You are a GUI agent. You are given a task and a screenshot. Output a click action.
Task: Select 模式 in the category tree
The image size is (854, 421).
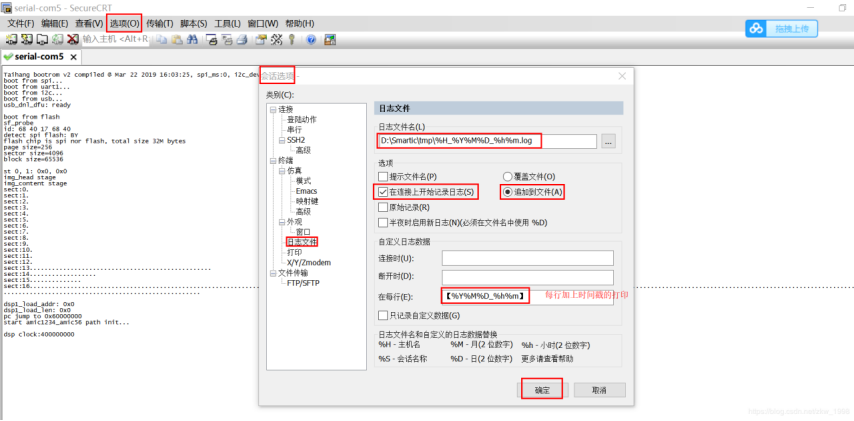303,181
